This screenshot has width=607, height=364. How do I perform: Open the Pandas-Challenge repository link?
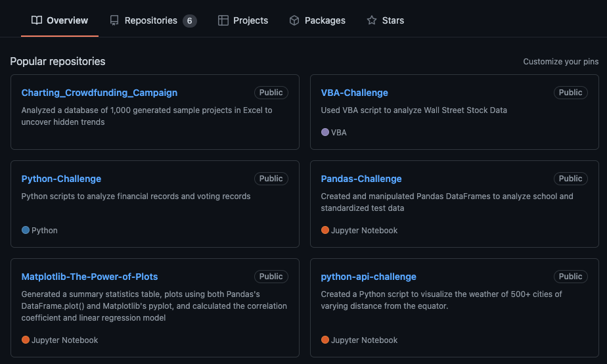pyautogui.click(x=361, y=179)
